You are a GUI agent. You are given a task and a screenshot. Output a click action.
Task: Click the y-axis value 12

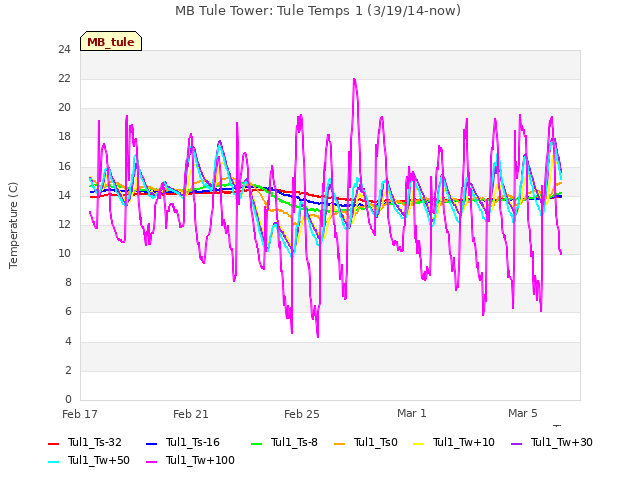tap(64, 224)
